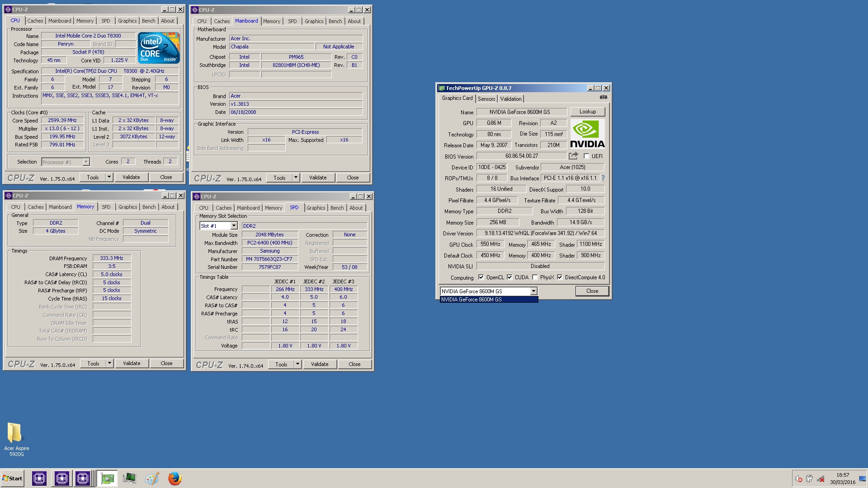Click the muted volume tray icon
Image resolution: width=868 pixels, height=488 pixels.
[x=799, y=479]
